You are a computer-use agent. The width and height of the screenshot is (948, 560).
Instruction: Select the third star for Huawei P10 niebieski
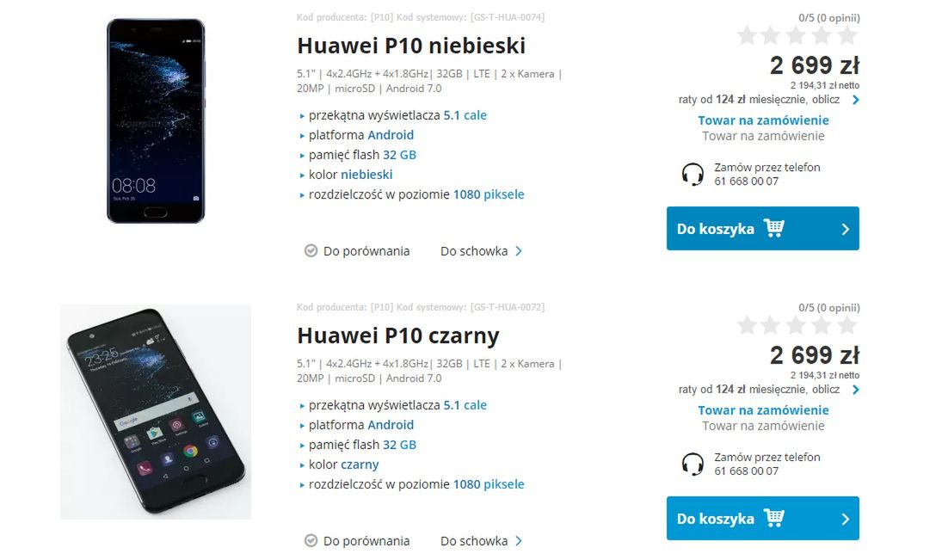797,34
